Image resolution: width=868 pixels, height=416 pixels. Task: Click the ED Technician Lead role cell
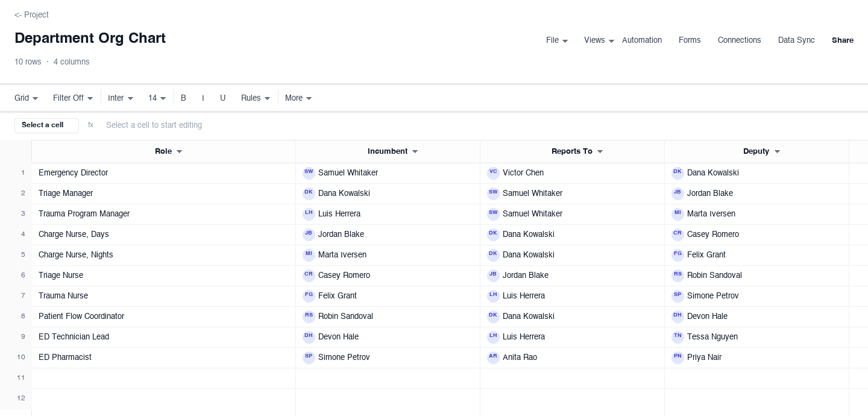(163, 337)
